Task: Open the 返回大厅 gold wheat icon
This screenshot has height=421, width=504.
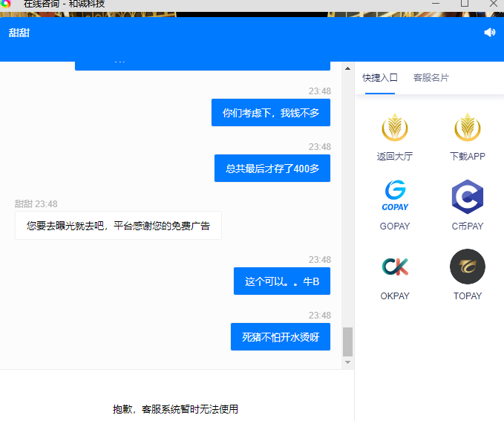Action: 394,128
